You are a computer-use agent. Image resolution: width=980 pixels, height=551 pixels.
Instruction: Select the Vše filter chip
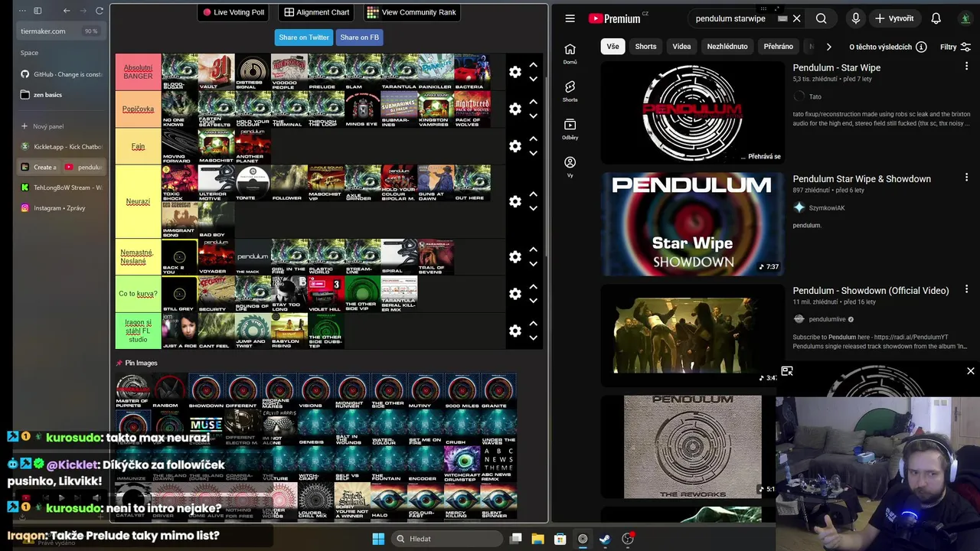pos(612,47)
